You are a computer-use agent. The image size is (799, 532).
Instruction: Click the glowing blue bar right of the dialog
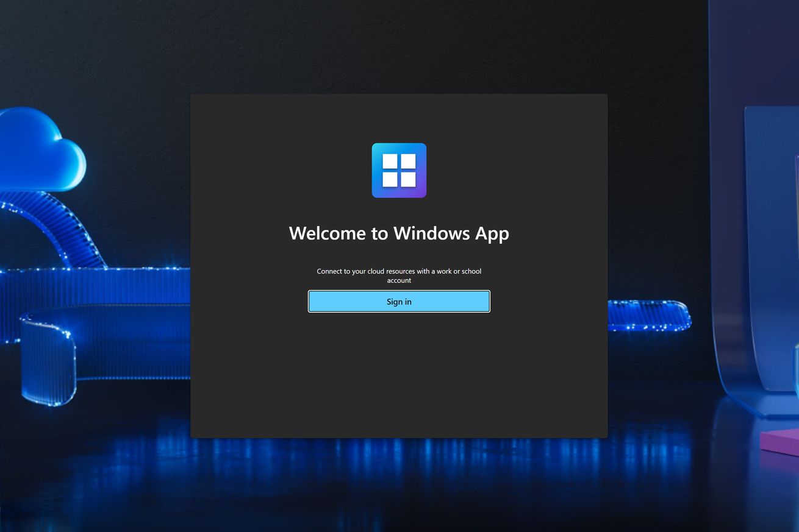tap(648, 314)
